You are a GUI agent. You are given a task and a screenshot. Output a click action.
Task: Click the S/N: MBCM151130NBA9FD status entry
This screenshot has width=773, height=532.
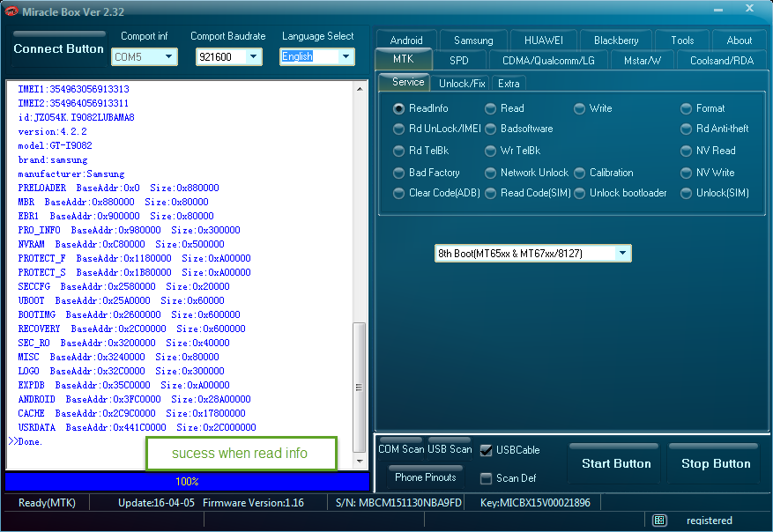coord(398,503)
